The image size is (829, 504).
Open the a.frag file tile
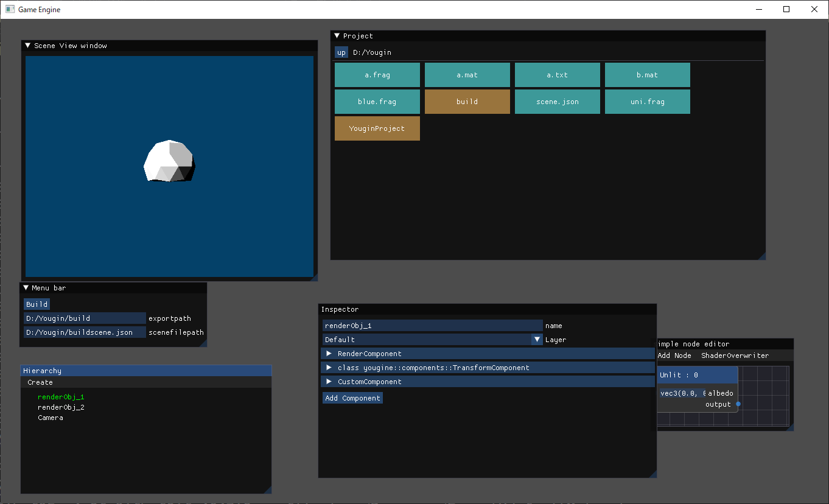(x=377, y=75)
